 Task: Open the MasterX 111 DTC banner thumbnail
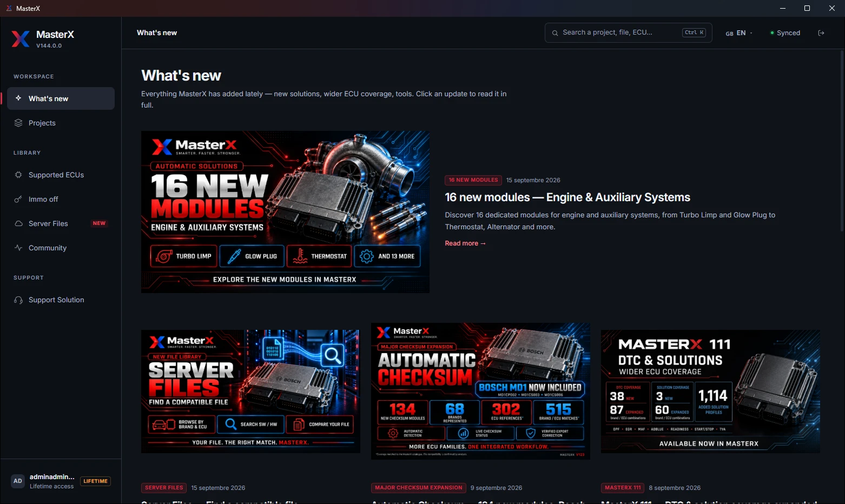710,392
